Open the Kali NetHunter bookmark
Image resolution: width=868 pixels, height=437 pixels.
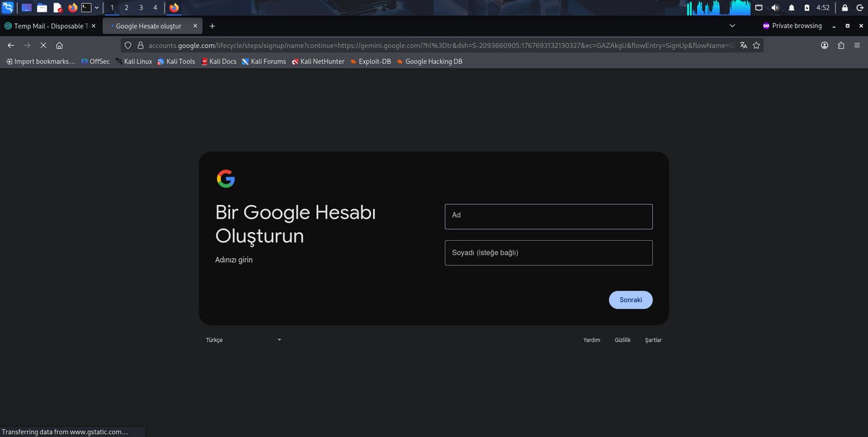318,62
